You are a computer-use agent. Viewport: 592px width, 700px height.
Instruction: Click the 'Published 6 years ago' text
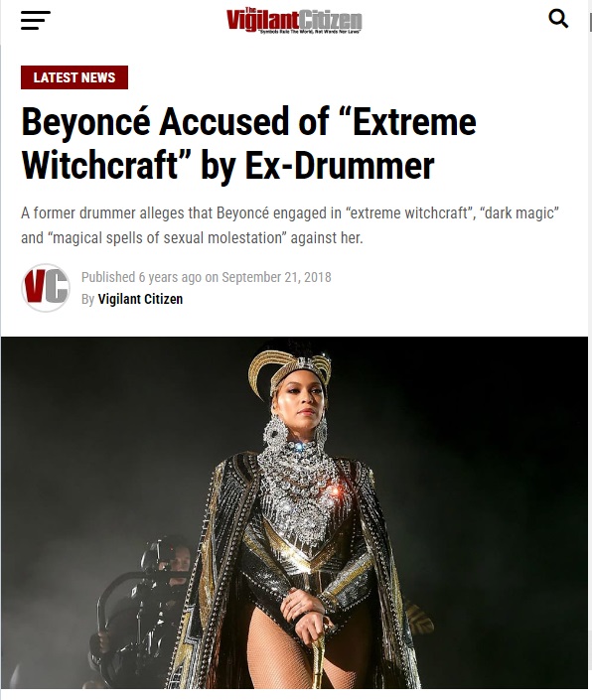[141, 277]
